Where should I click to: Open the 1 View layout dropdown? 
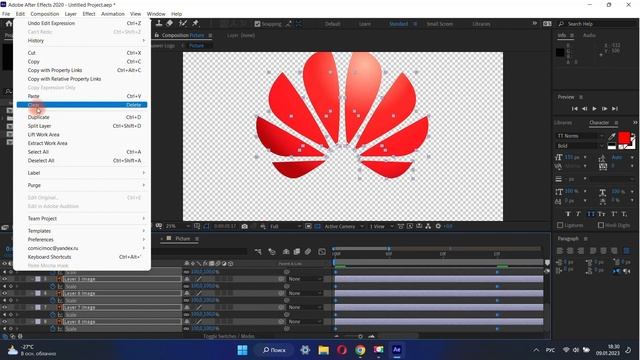381,226
